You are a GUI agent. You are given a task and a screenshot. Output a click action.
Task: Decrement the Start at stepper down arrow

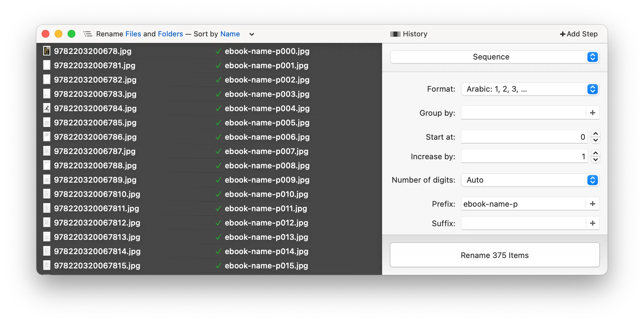595,140
